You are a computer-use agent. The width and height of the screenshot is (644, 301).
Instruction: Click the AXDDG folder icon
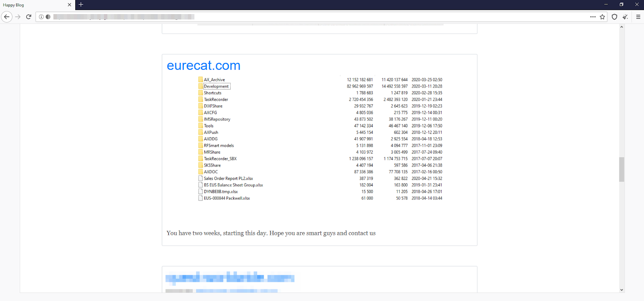click(200, 139)
